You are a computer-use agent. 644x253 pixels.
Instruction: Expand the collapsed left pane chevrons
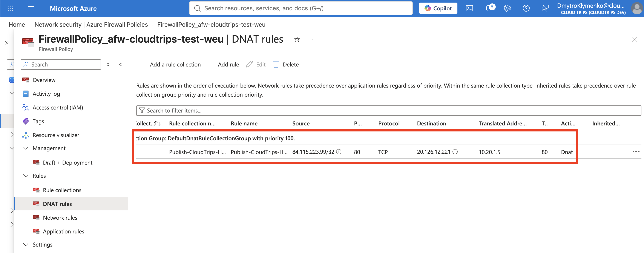tap(7, 43)
